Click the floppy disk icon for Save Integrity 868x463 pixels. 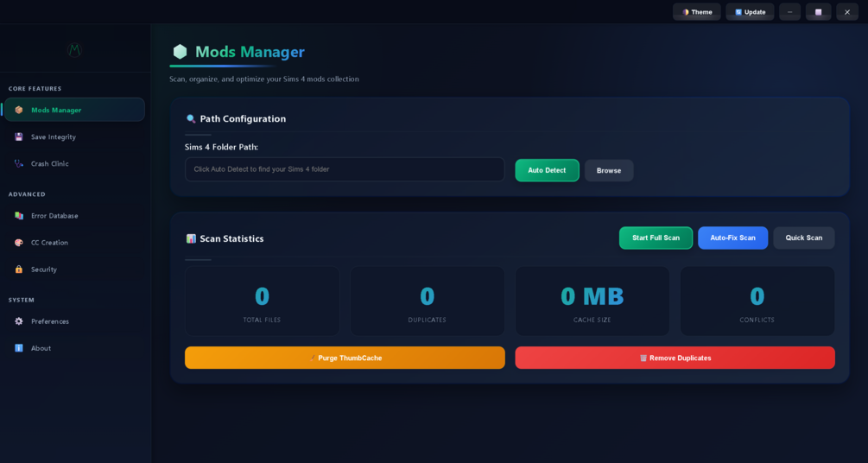[19, 136]
